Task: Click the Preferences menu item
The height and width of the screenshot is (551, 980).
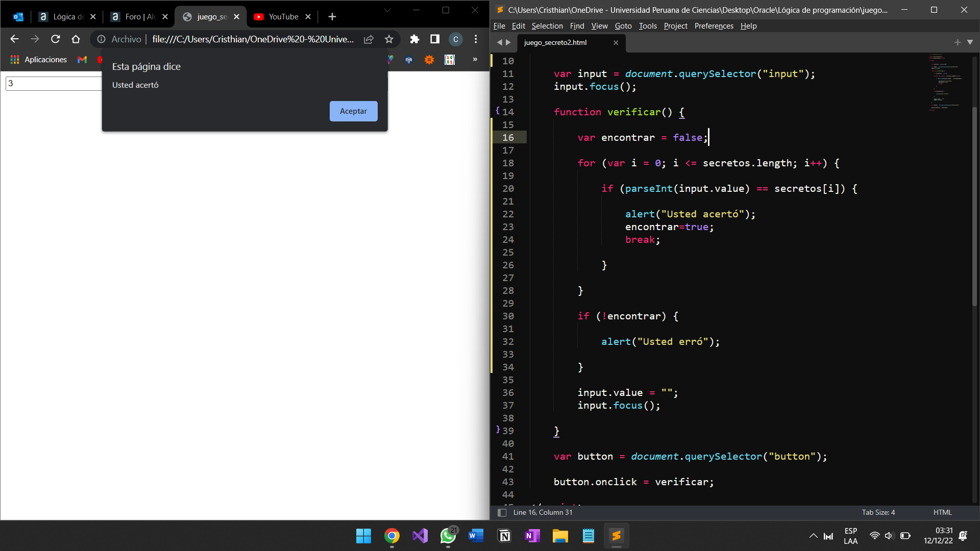Action: [713, 26]
